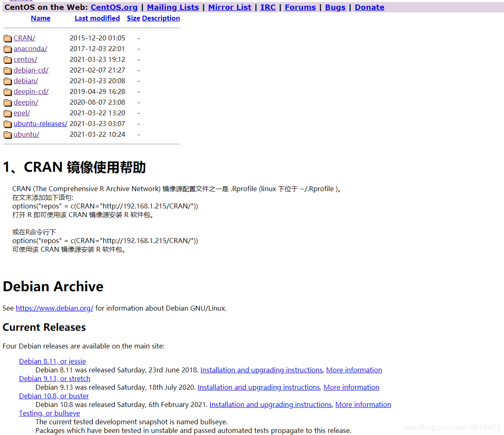This screenshot has height=435, width=504.
Task: Click the Donate link
Action: 370,7
